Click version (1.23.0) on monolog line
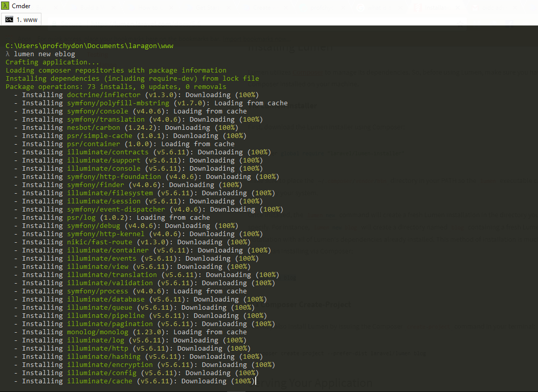 point(150,332)
